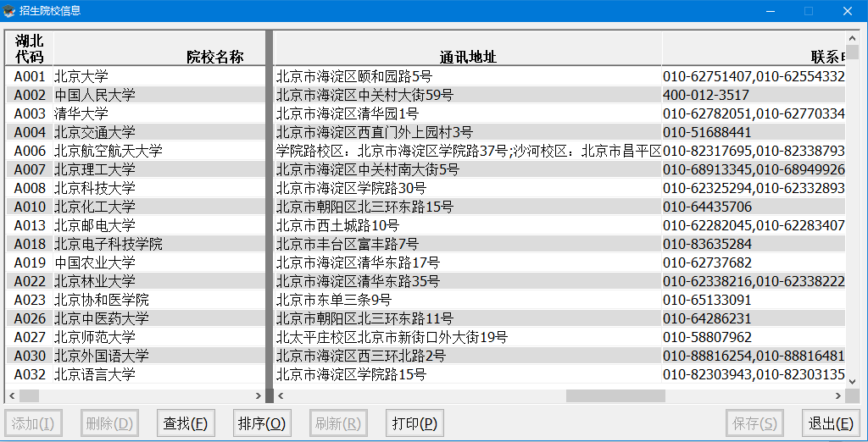Click address 北京市海淀区西直门外上园村3号

coord(468,132)
